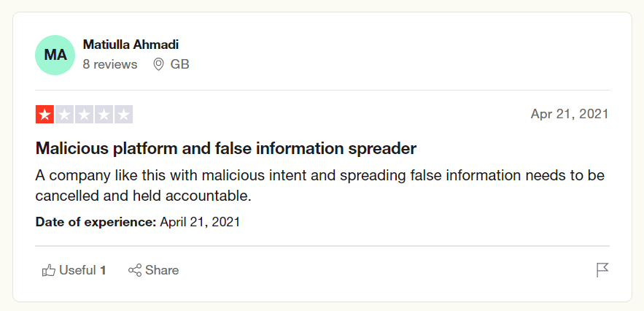
Task: Flag this review using the flag icon
Action: pyautogui.click(x=602, y=270)
